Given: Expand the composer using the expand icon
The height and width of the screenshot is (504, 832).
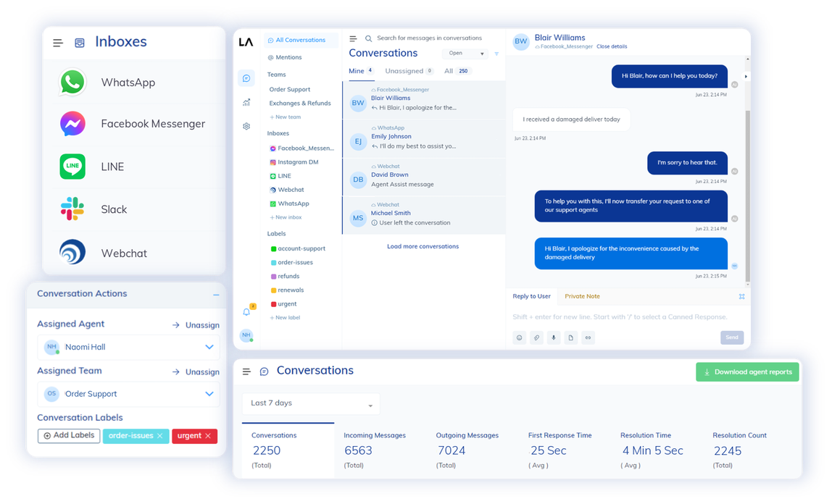Looking at the screenshot, I should 741,296.
